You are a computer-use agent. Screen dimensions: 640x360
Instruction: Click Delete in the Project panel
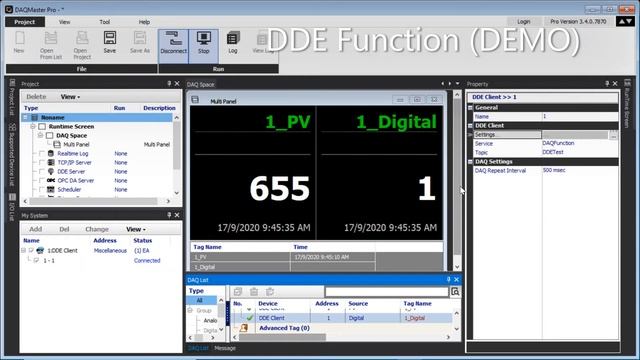coord(36,97)
